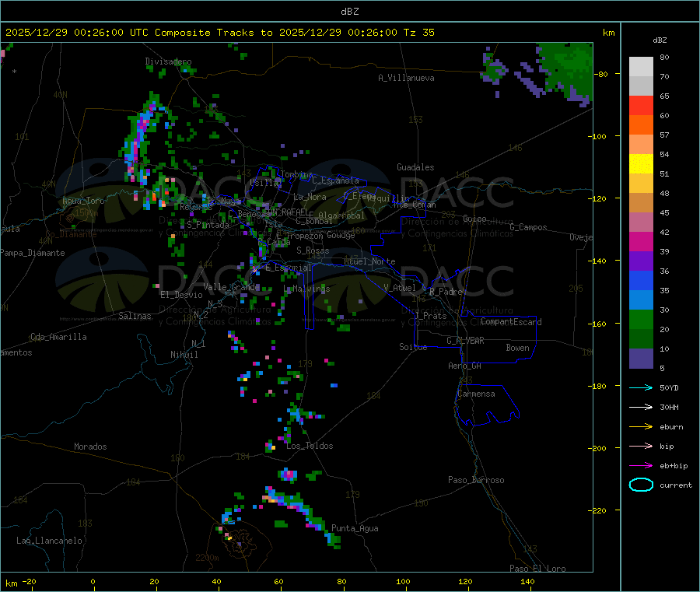The height and width of the screenshot is (592, 700).
Task: Click the Punta_Agua map label
Action: point(355,528)
